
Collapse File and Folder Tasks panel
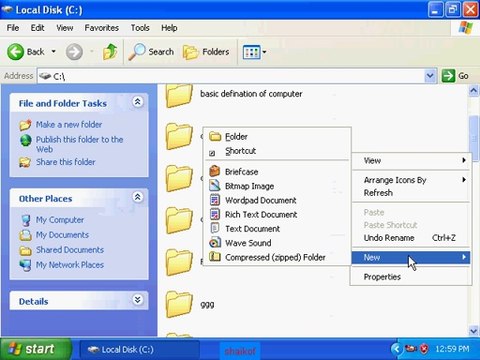click(x=138, y=102)
